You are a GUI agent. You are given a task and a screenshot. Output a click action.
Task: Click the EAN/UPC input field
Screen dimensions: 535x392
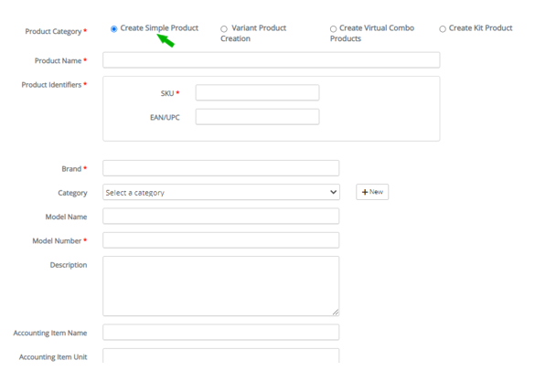coord(257,117)
